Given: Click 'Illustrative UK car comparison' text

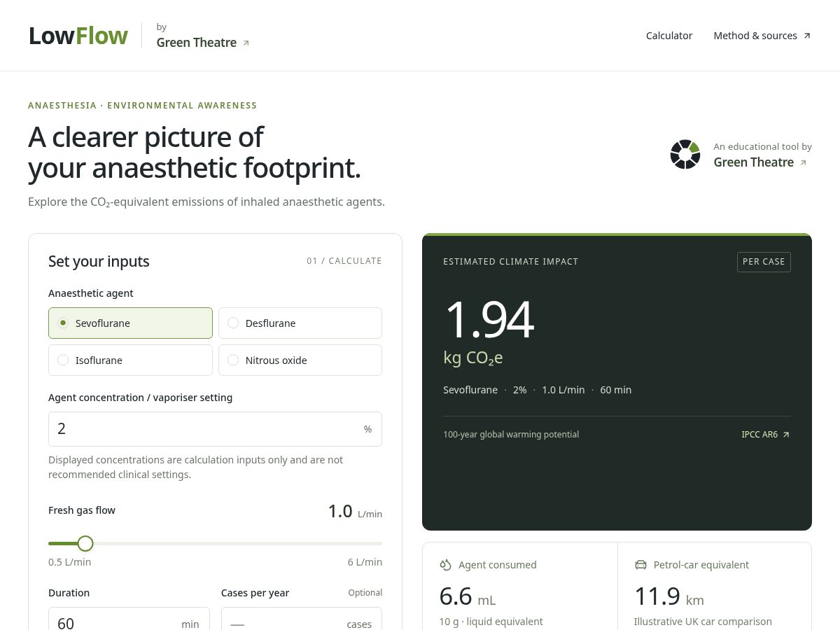Looking at the screenshot, I should tap(703, 622).
